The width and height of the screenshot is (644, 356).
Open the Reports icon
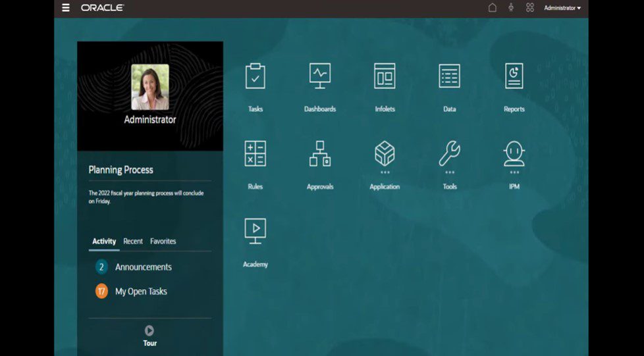point(514,76)
